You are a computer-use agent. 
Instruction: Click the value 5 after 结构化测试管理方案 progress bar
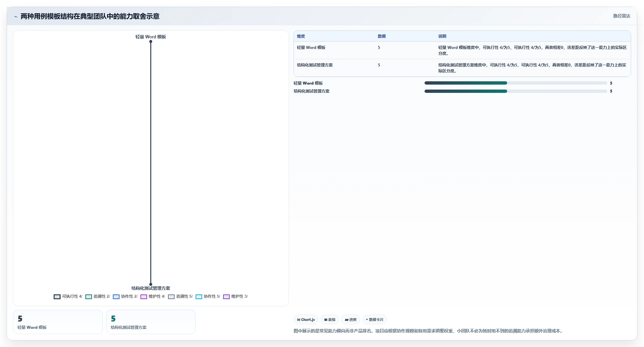pyautogui.click(x=611, y=91)
